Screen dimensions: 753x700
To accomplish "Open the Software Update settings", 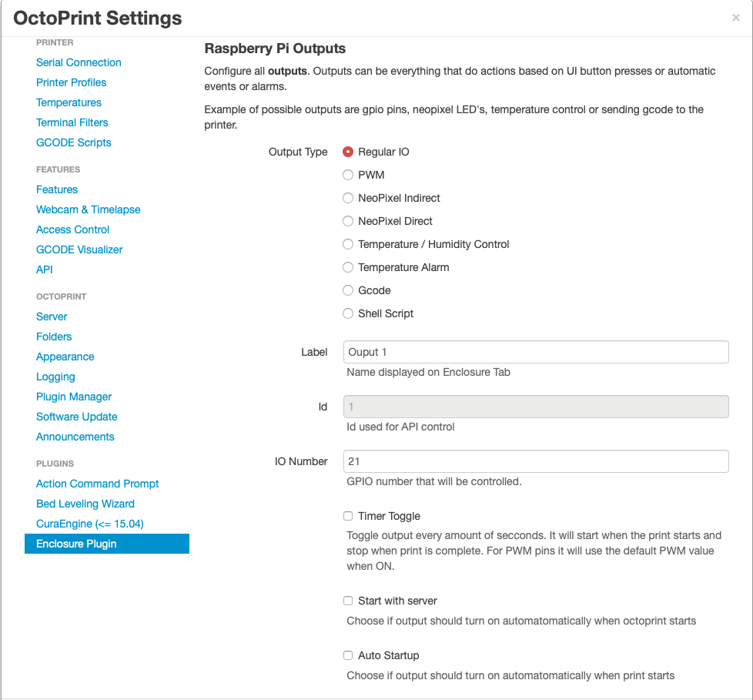I will point(77,417).
